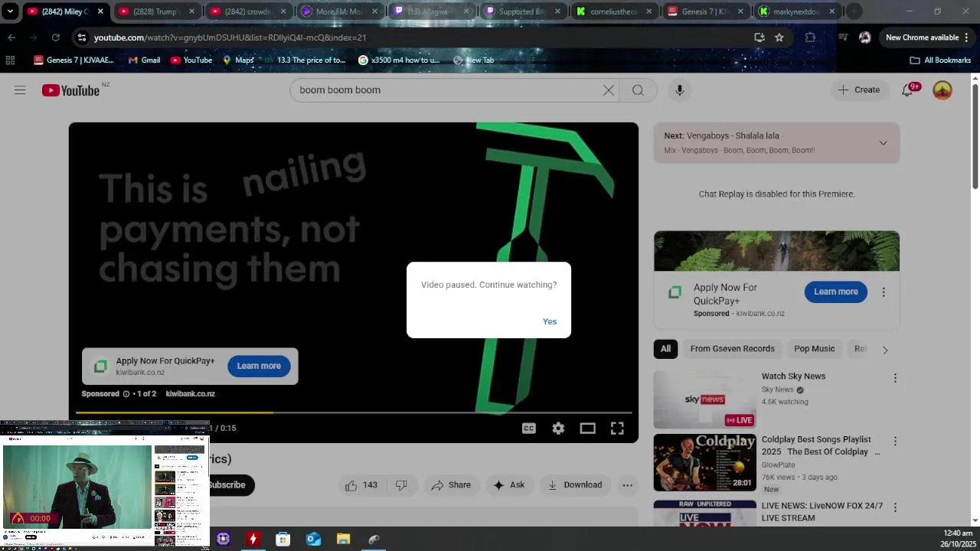
Task: Open Gmail bookmark
Action: [145, 60]
